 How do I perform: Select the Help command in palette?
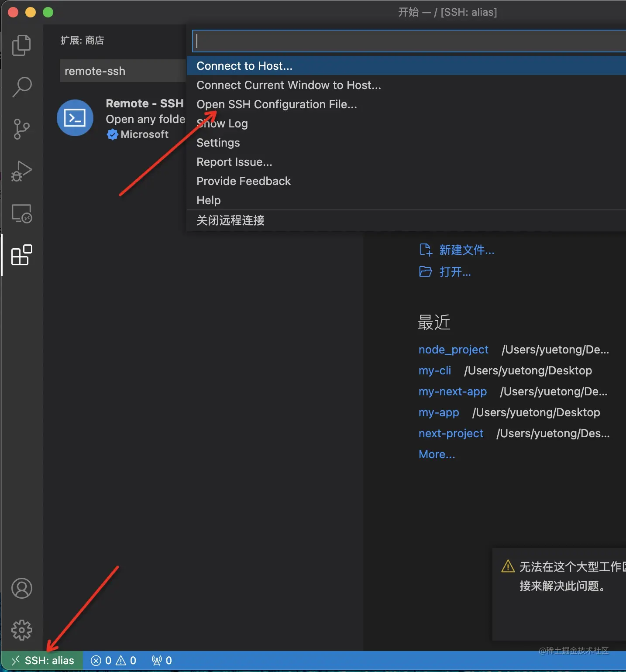click(x=406, y=200)
